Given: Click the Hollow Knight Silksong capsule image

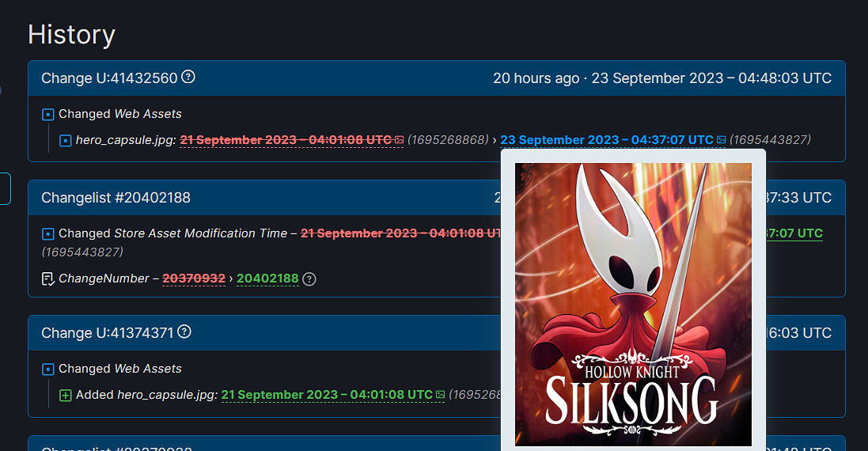Looking at the screenshot, I should coord(633,305).
